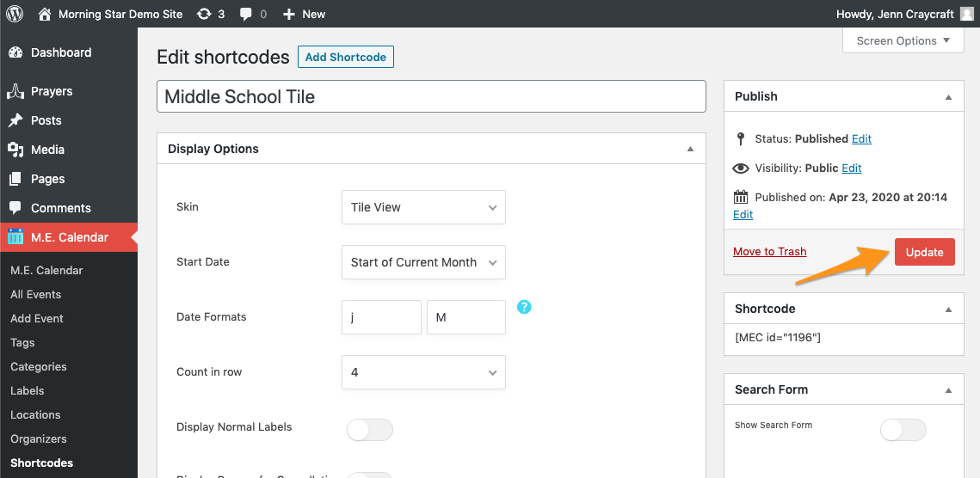The width and height of the screenshot is (980, 478).
Task: Open the updates icon in admin bar
Action: point(204,14)
